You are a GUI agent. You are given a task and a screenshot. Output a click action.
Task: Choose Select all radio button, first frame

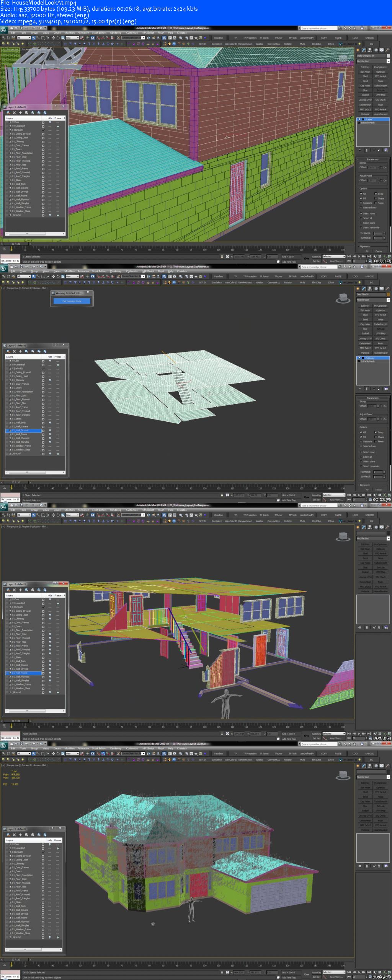point(361,218)
